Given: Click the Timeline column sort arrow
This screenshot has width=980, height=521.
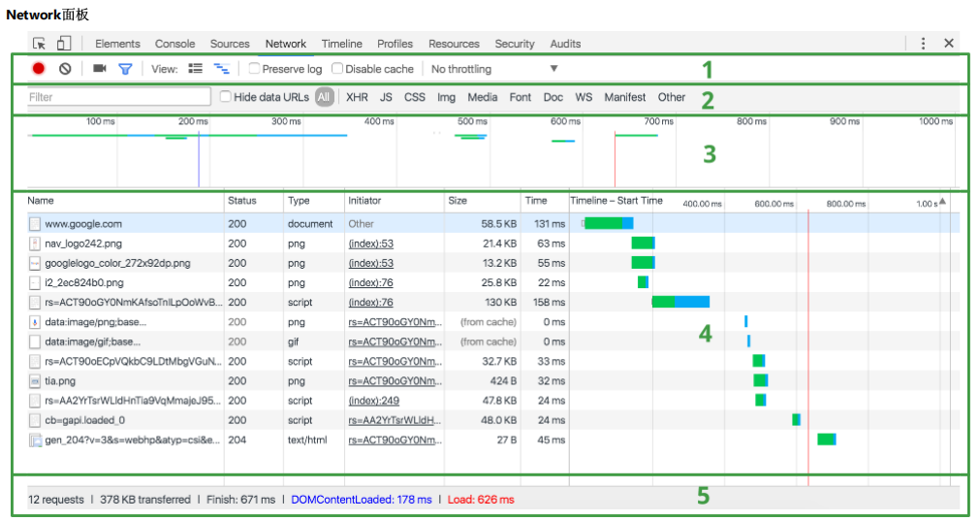Looking at the screenshot, I should click(x=942, y=202).
